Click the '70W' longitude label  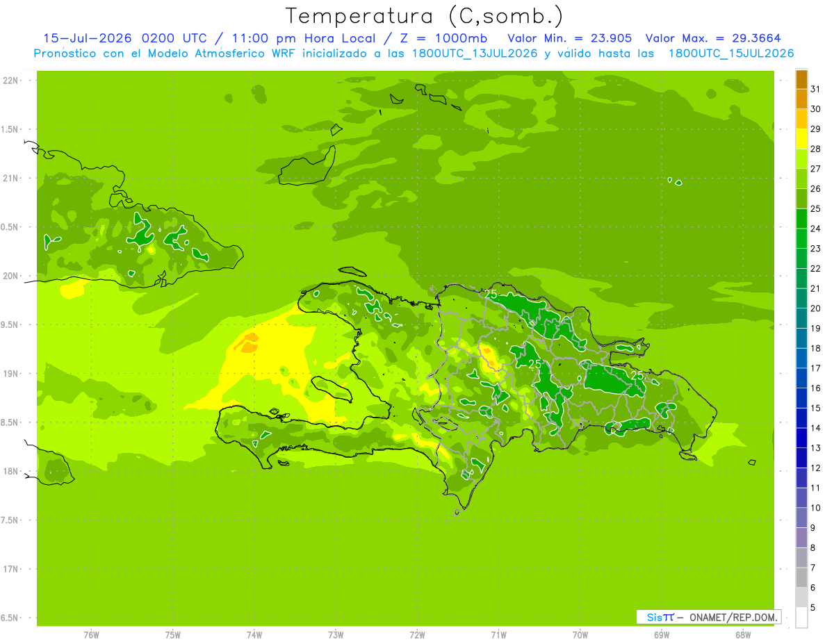coord(580,635)
